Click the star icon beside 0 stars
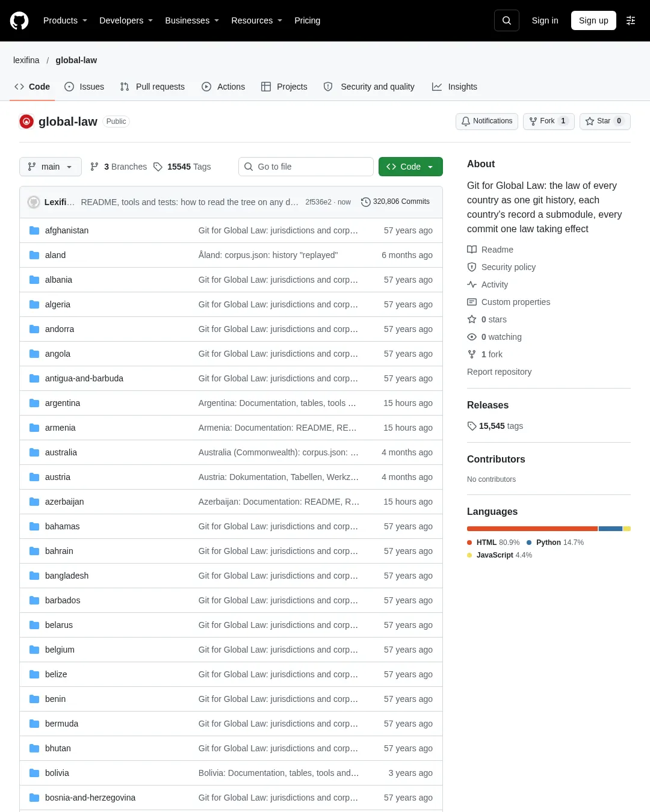This screenshot has height=812, width=650. pos(472,319)
